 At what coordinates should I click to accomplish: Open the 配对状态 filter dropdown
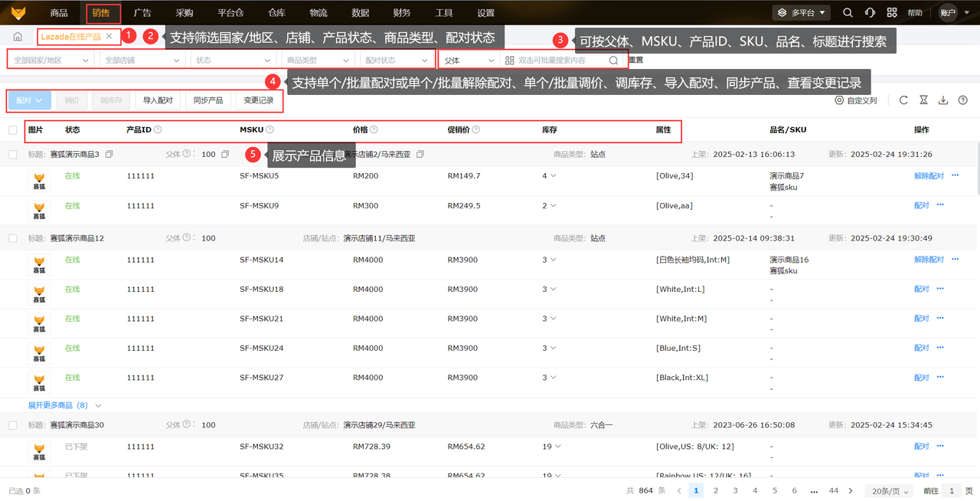pos(397,61)
